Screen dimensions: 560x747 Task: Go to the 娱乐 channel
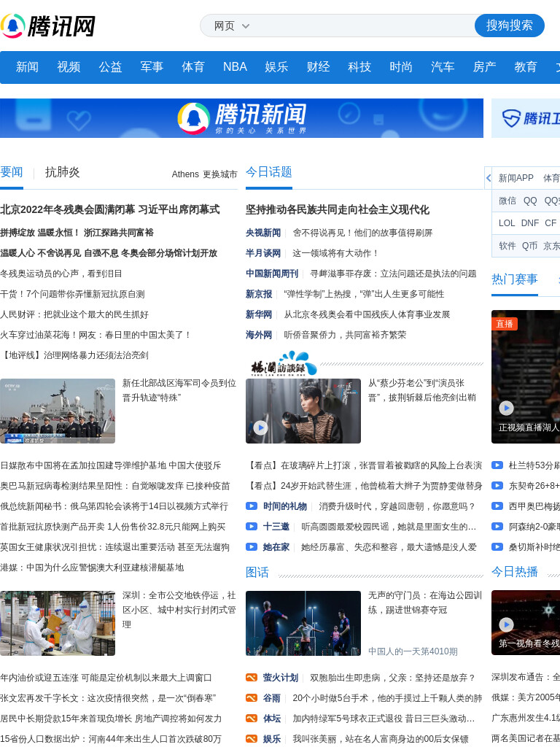click(276, 66)
